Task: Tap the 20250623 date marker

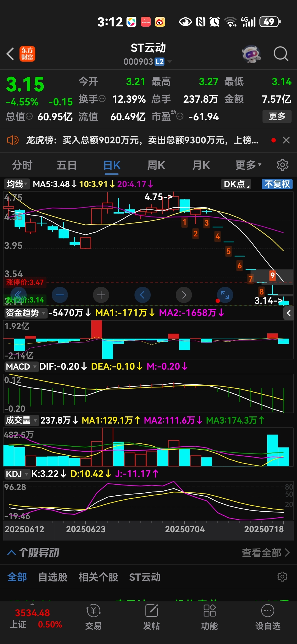Action: [86, 529]
